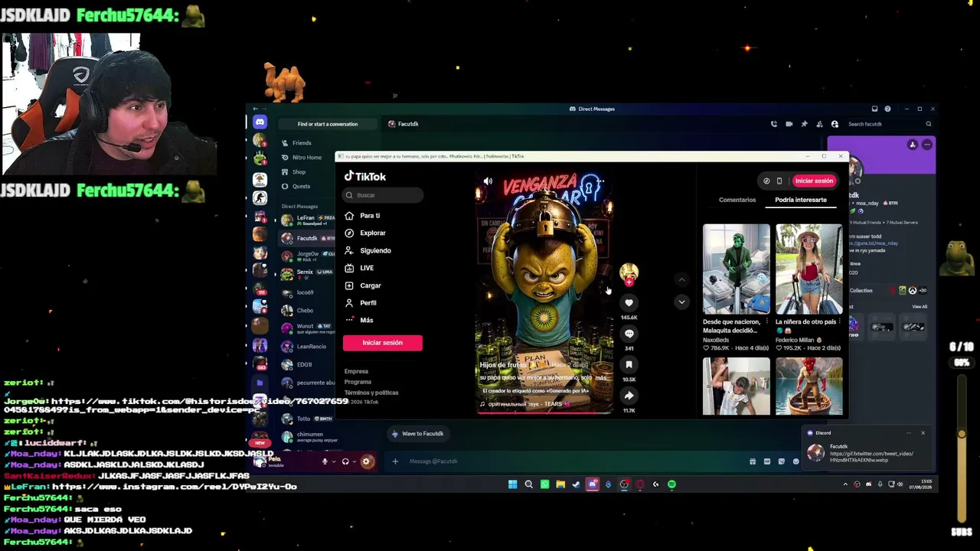
Task: Click the top-right Iniciar sesión button
Action: [814, 181]
